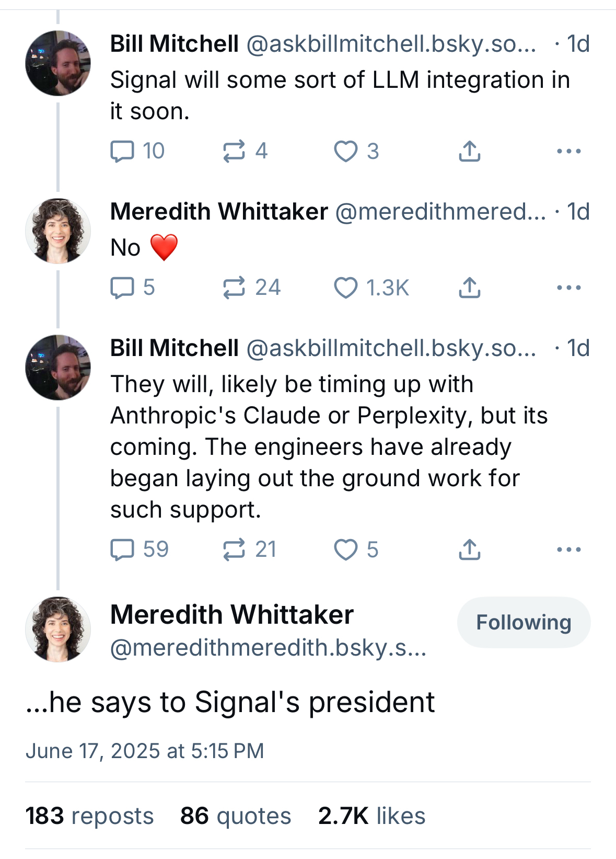
Task: Like the 'They will, likely' post
Action: pyautogui.click(x=345, y=549)
